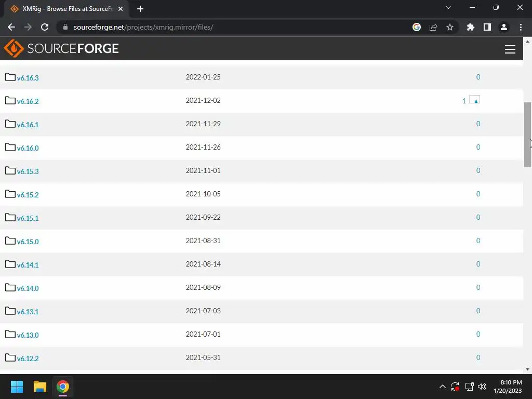Click the folder icon beside v6.15.0

(10, 241)
